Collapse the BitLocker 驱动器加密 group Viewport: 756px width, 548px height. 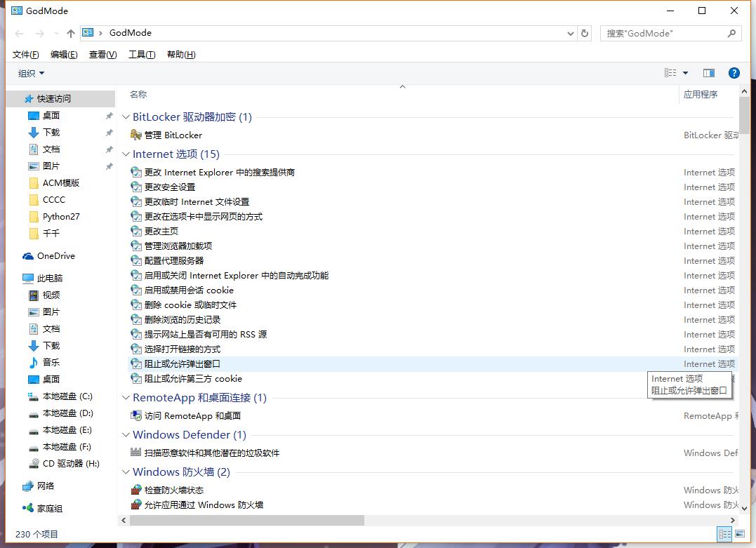[x=126, y=117]
